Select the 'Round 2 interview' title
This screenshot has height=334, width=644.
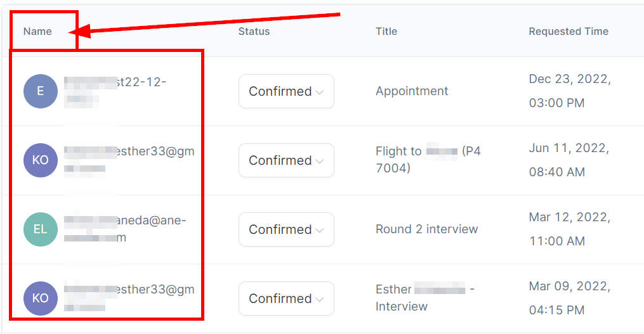coord(426,229)
